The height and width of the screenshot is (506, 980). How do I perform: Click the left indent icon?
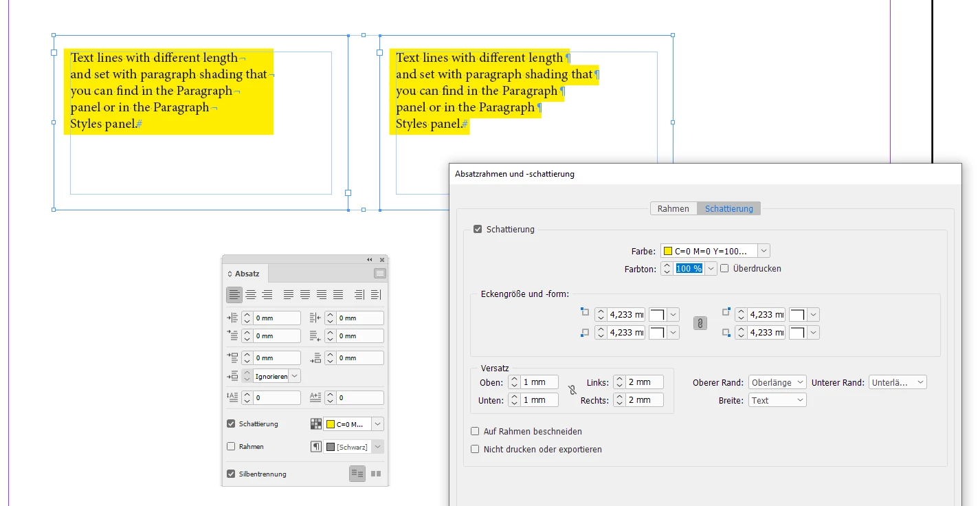[x=233, y=318]
